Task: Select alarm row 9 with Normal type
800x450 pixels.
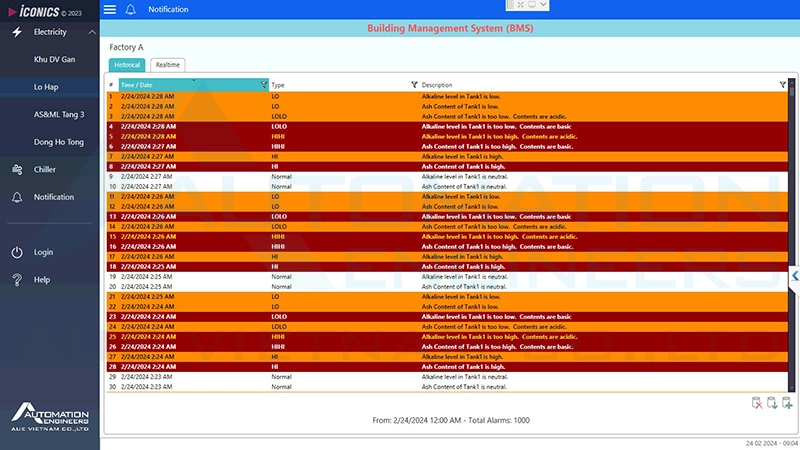Action: pyautogui.click(x=300, y=176)
